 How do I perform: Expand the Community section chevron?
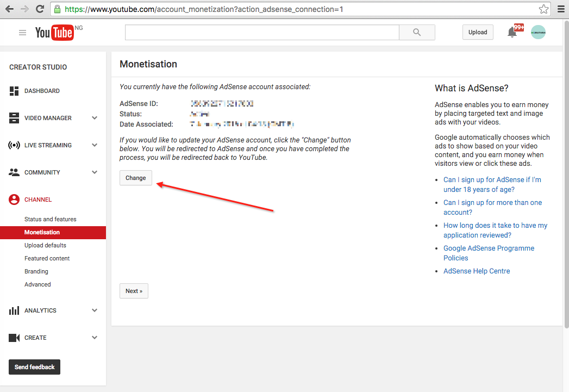[95, 172]
